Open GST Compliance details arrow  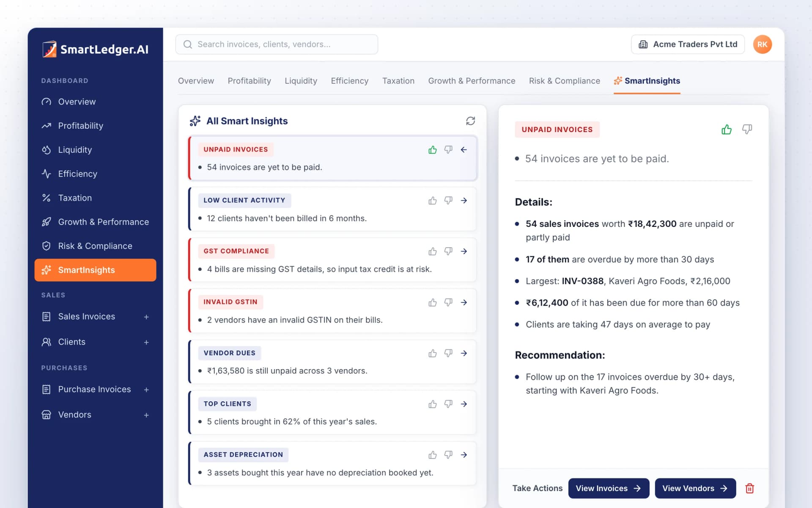pos(464,251)
